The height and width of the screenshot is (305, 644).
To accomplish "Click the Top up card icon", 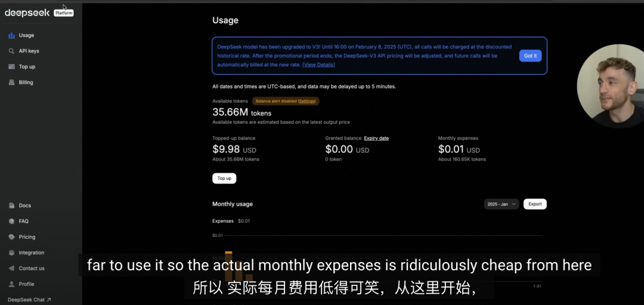I will [11, 67].
